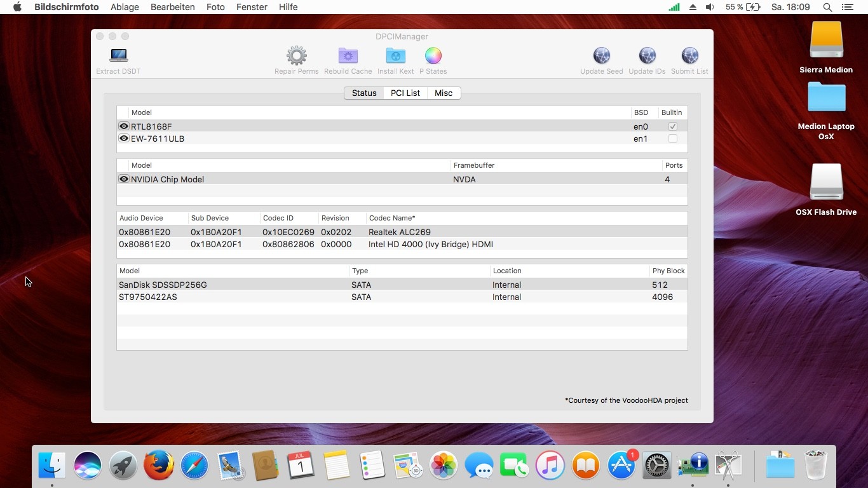Run Repair Perms from the toolbar
Screen dimensions: 868x488
(296, 56)
